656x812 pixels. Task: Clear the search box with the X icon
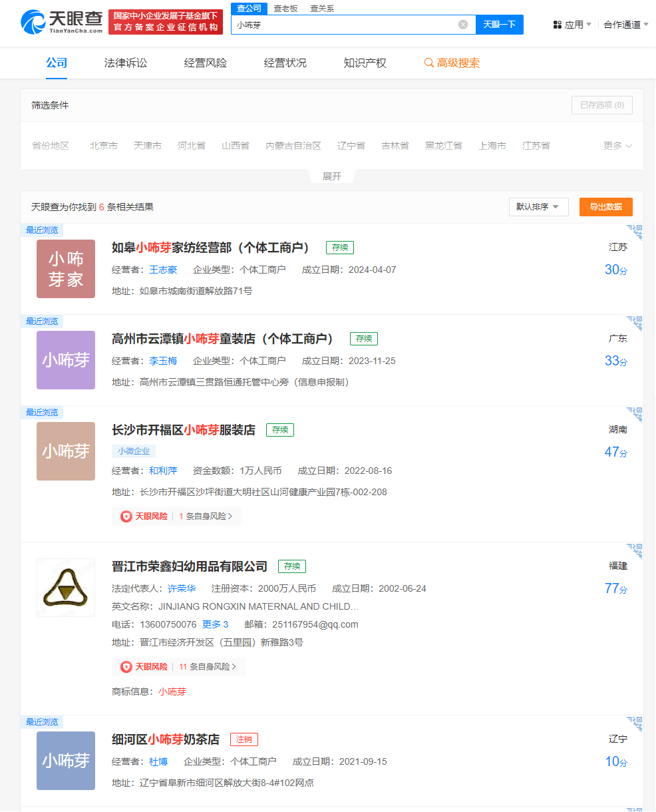pos(463,25)
